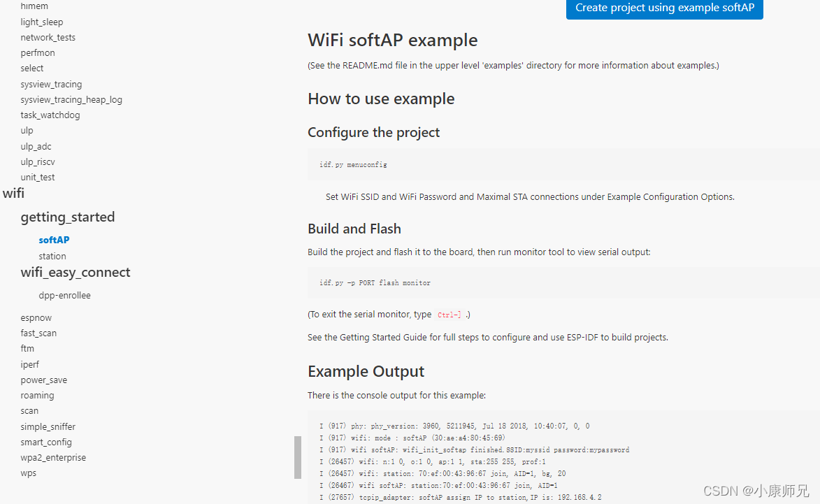Click 'There is the console output' sentence
The width and height of the screenshot is (820, 504).
point(396,395)
